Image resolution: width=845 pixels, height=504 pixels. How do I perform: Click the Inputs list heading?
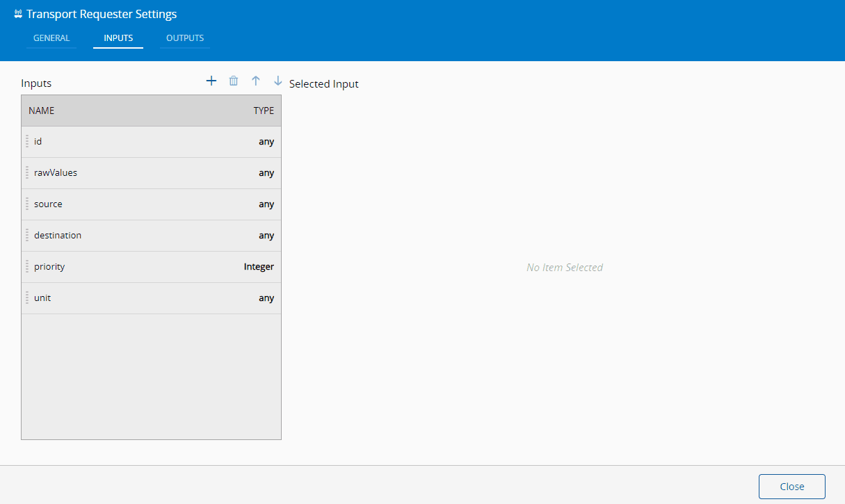click(x=36, y=83)
